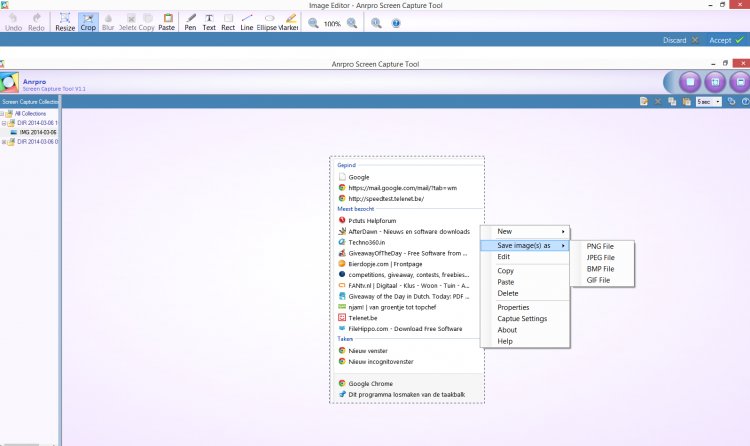The width and height of the screenshot is (750, 446).
Task: Select the Crop tool
Action: (88, 22)
